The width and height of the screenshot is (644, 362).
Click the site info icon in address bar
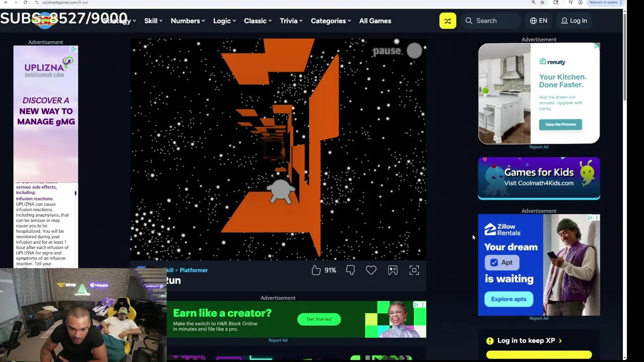click(x=37, y=3)
